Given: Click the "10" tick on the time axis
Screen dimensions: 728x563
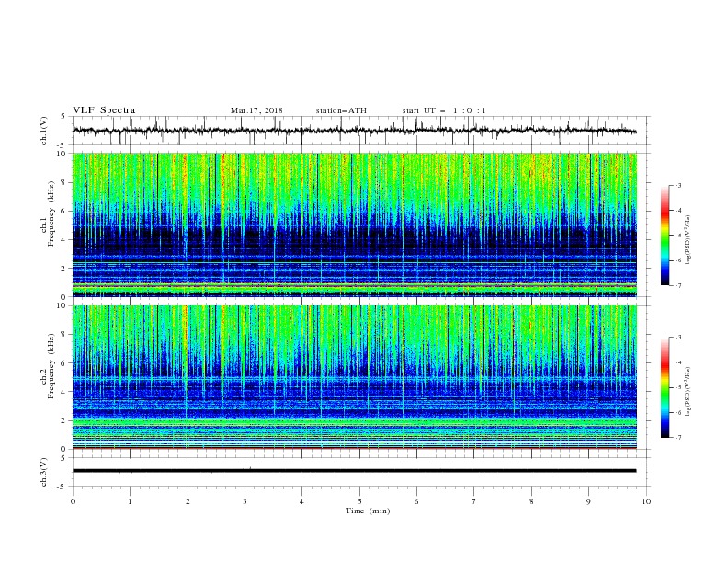Looking at the screenshot, I should (646, 501).
